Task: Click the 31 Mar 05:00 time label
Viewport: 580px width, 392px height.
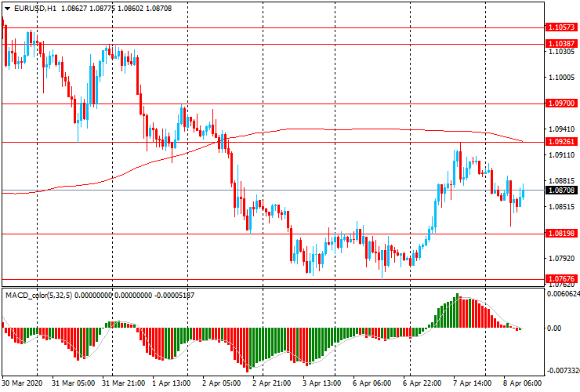Action: [73, 383]
